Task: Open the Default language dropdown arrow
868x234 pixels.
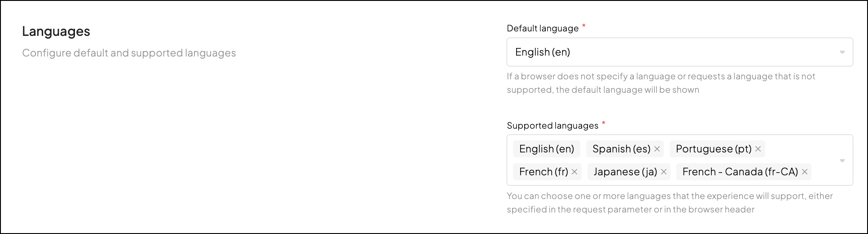Action: [842, 52]
